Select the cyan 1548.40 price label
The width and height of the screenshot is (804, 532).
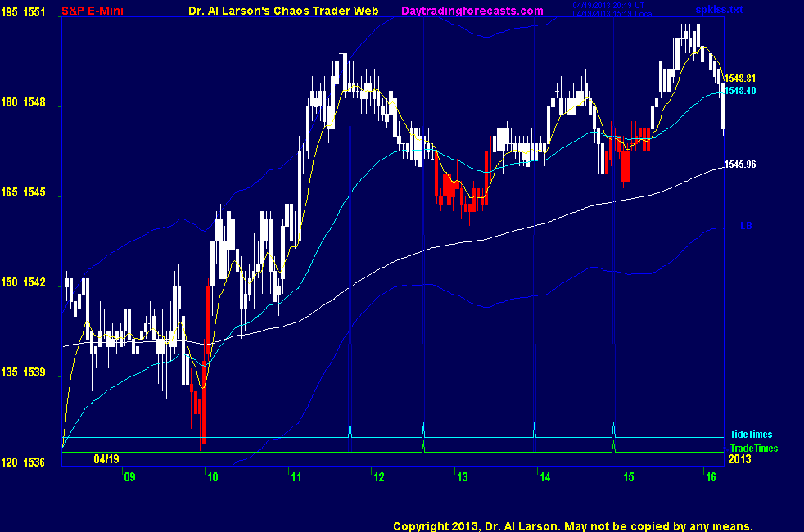pyautogui.click(x=739, y=91)
